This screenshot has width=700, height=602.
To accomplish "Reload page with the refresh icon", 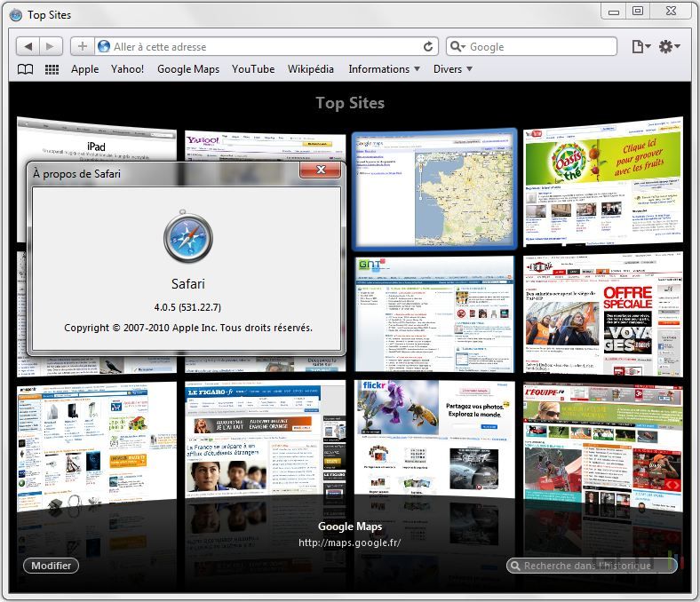I will pyautogui.click(x=427, y=46).
